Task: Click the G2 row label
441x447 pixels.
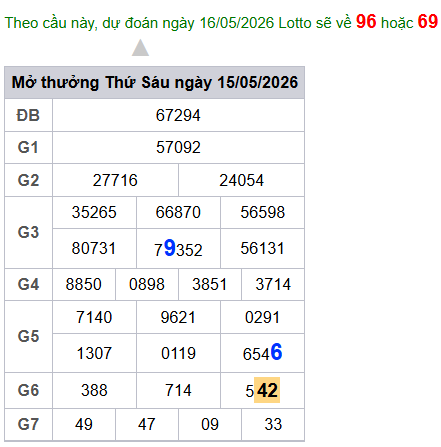Action: pyautogui.click(x=28, y=180)
